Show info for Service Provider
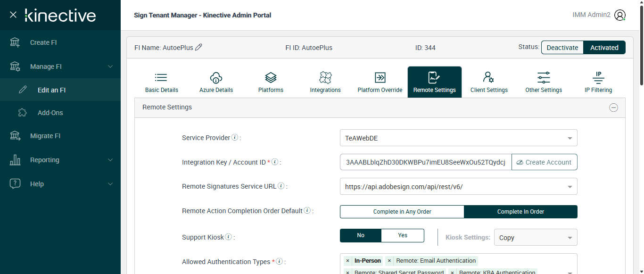The height and width of the screenshot is (274, 644). tap(235, 138)
